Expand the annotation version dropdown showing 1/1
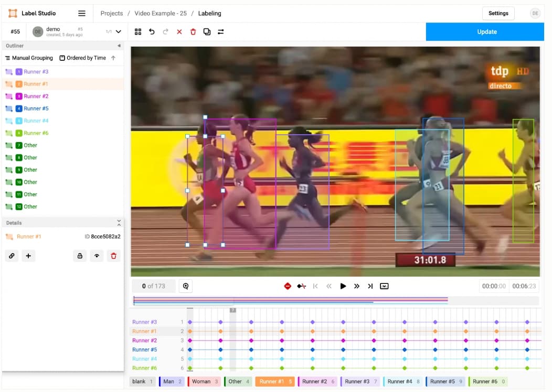Screen dimensions: 552x392 [x=118, y=31]
